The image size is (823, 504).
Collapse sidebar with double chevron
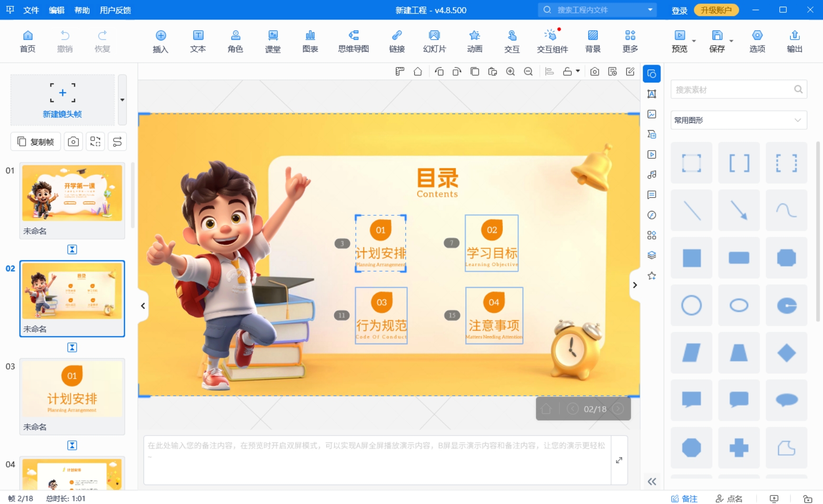coord(652,482)
